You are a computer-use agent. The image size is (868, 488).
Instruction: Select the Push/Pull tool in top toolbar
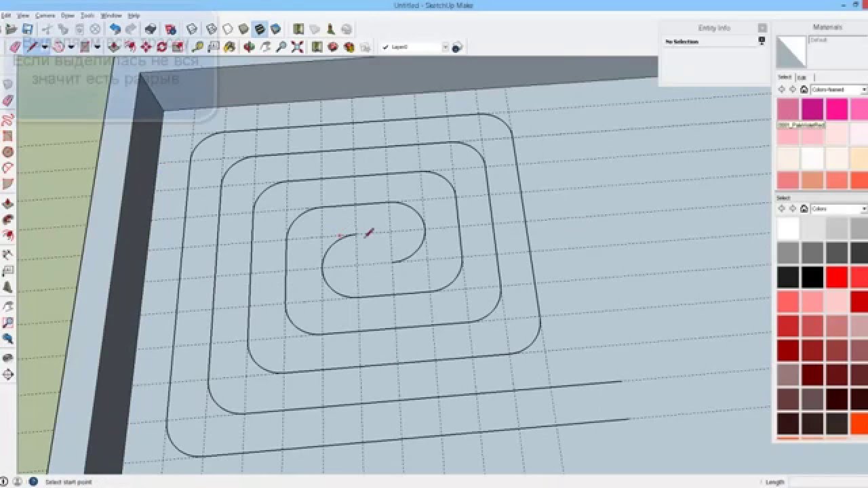tap(113, 47)
